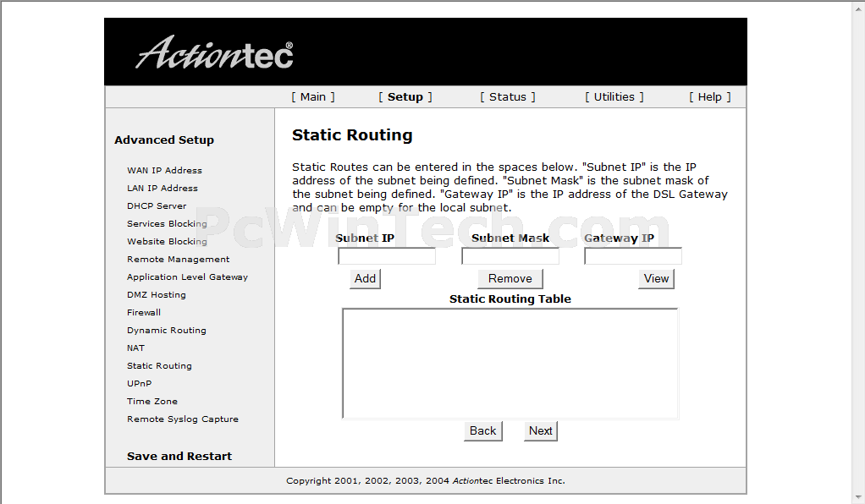Open the Utilities tab
865x504 pixels.
(x=614, y=97)
